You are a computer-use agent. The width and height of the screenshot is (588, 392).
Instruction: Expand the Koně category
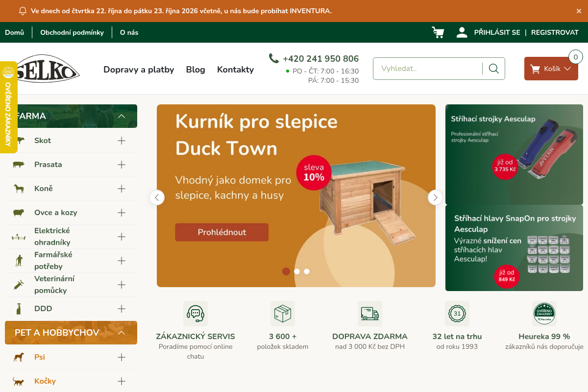click(x=122, y=189)
